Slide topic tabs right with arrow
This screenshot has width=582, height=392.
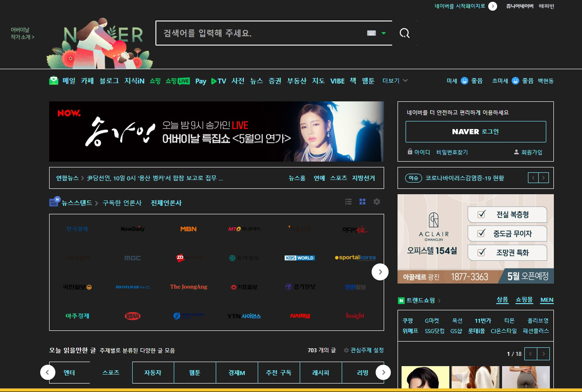coord(383,372)
